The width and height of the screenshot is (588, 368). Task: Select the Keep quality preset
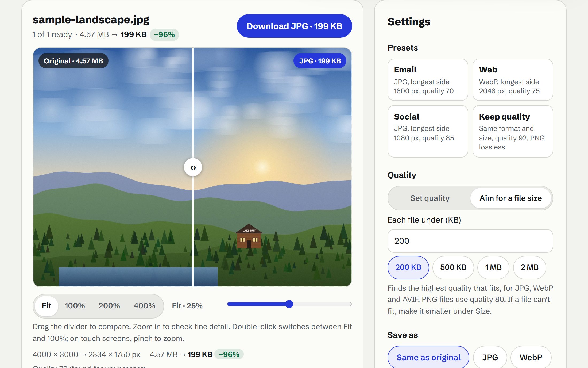(x=513, y=131)
